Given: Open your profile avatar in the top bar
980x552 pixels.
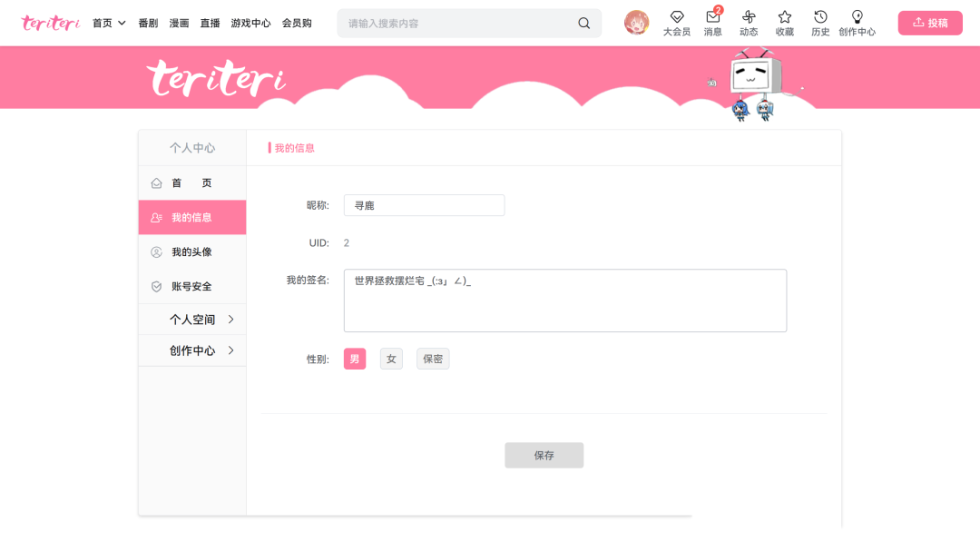Looking at the screenshot, I should click(x=637, y=22).
